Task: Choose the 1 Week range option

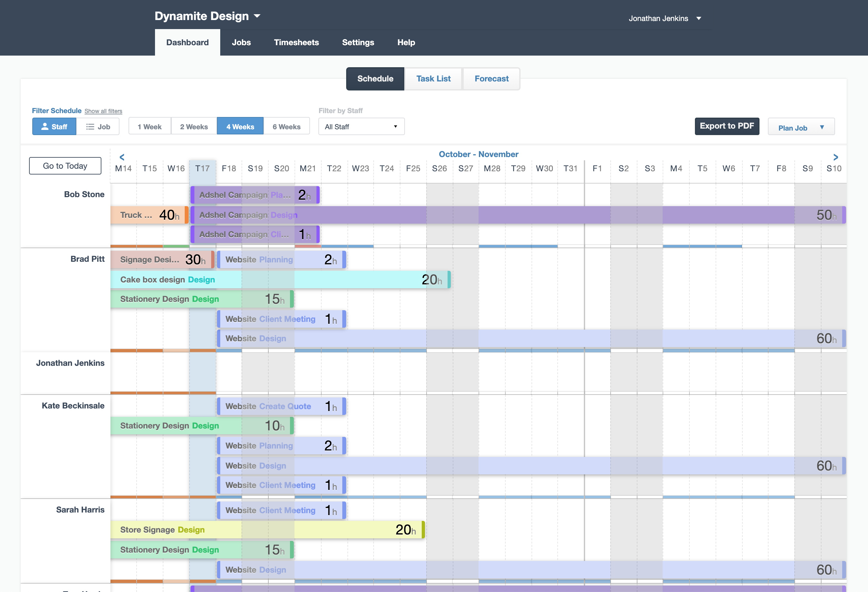Action: click(150, 127)
